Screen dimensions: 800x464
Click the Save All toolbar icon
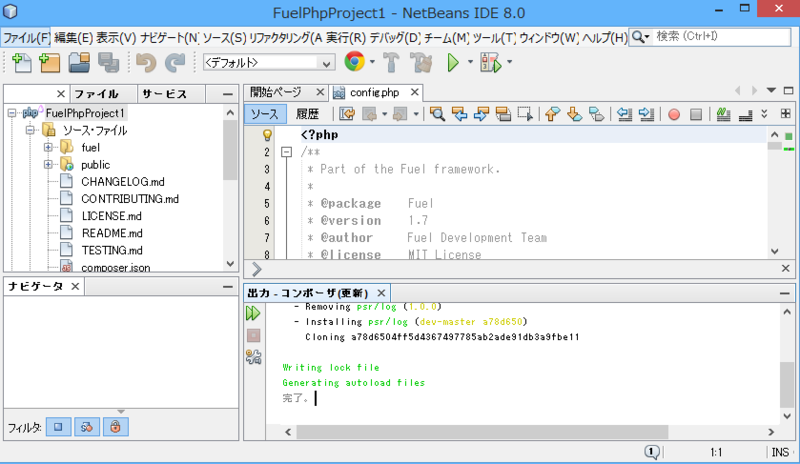pyautogui.click(x=108, y=62)
